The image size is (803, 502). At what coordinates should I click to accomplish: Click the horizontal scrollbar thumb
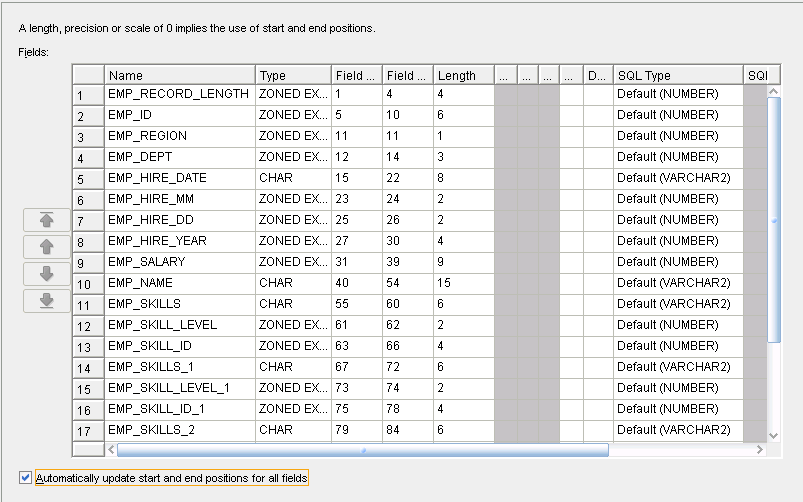coord(362,450)
